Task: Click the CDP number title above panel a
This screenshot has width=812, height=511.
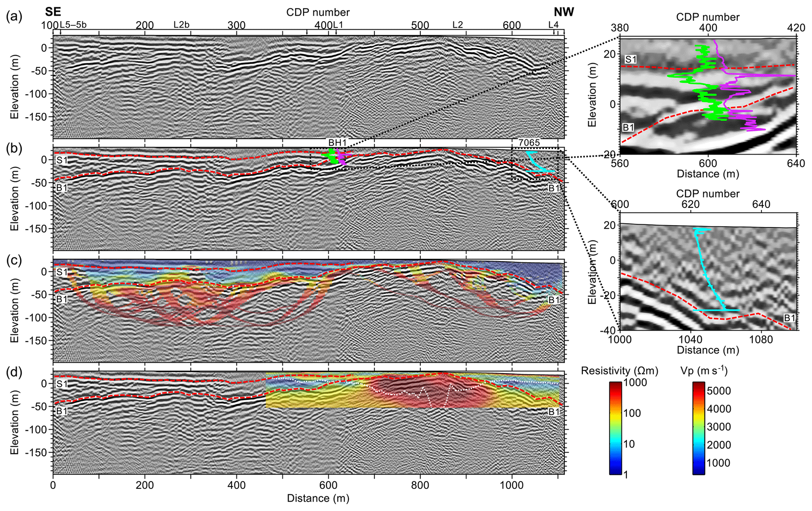Action: (318, 13)
